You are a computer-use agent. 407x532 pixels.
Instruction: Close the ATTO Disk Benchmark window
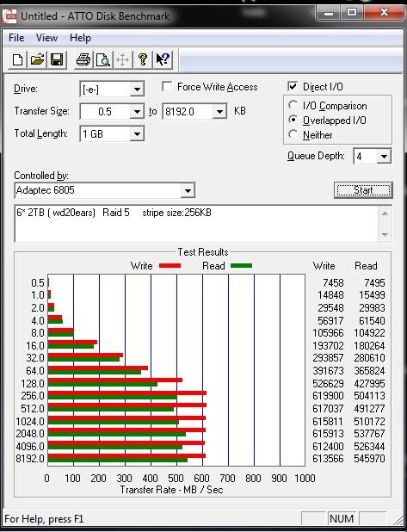click(x=383, y=13)
